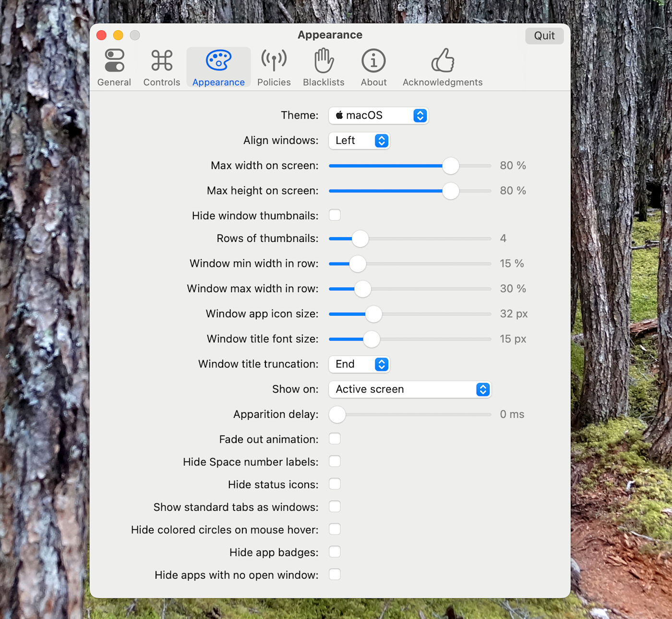
Task: Open the Show on dropdown
Action: point(410,389)
